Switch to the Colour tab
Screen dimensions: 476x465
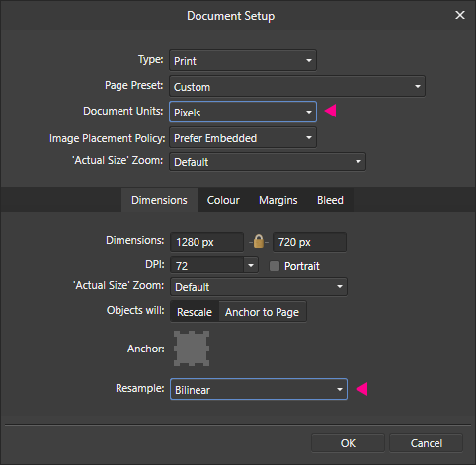click(223, 200)
